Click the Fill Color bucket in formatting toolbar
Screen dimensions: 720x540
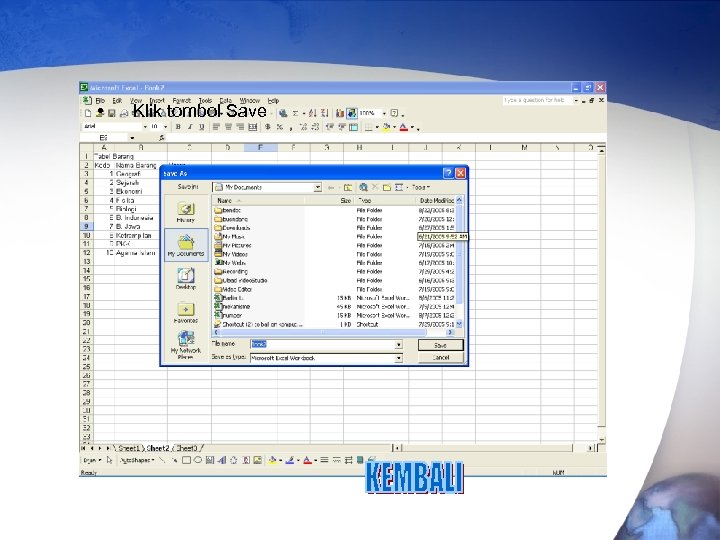pyautogui.click(x=386, y=127)
